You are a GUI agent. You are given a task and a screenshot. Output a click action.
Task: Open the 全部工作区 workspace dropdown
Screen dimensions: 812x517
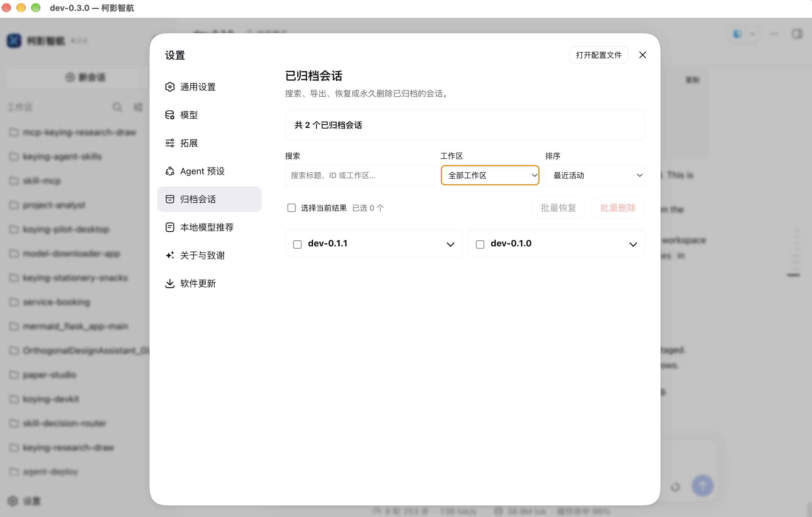490,175
